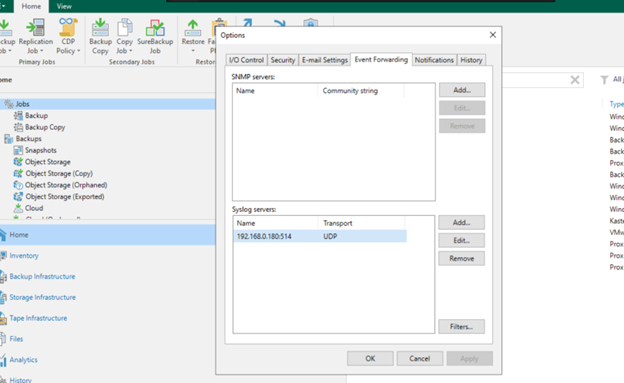Viewport: 624px width, 383px height.
Task: Open the Analytics view
Action: 23,360
